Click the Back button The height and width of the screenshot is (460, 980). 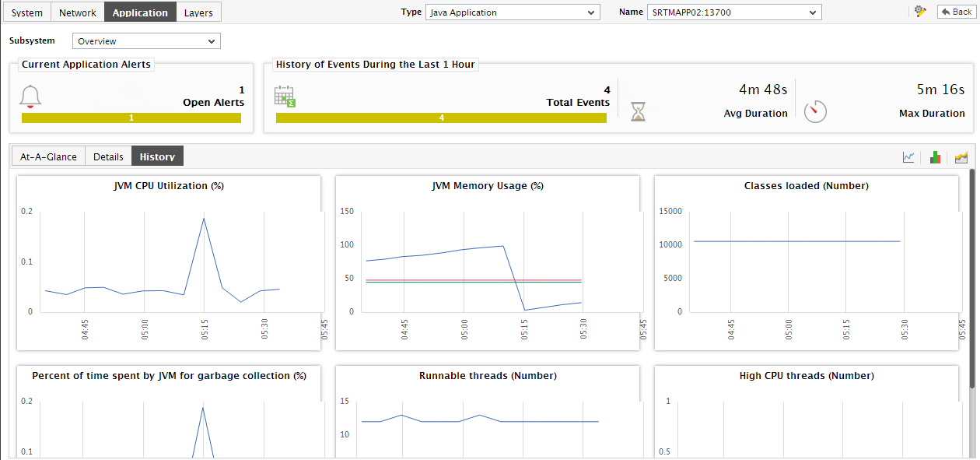pos(955,12)
